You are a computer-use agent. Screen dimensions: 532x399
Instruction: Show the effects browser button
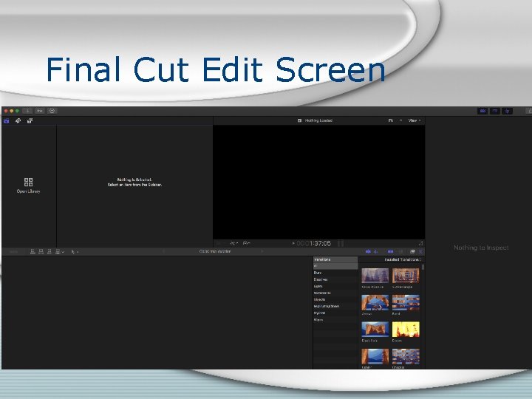pyautogui.click(x=412, y=251)
